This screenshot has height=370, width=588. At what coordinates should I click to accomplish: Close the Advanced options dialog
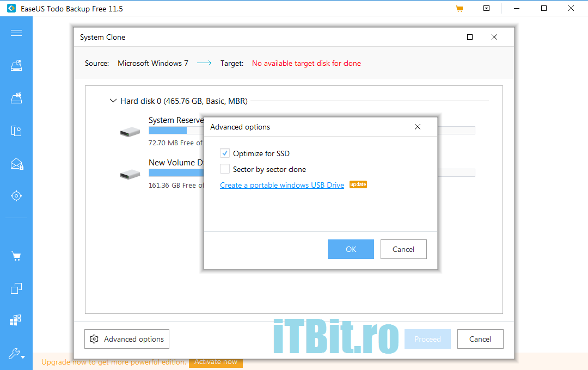(418, 127)
